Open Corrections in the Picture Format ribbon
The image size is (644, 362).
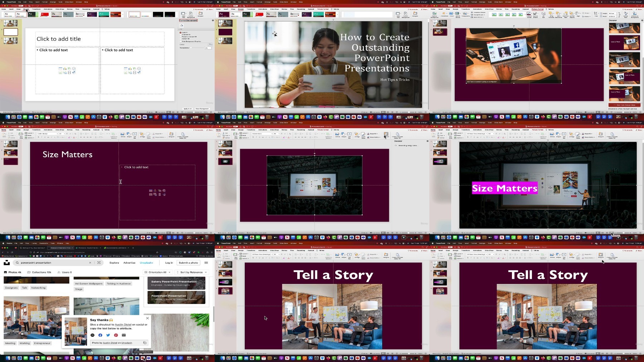point(444,14)
